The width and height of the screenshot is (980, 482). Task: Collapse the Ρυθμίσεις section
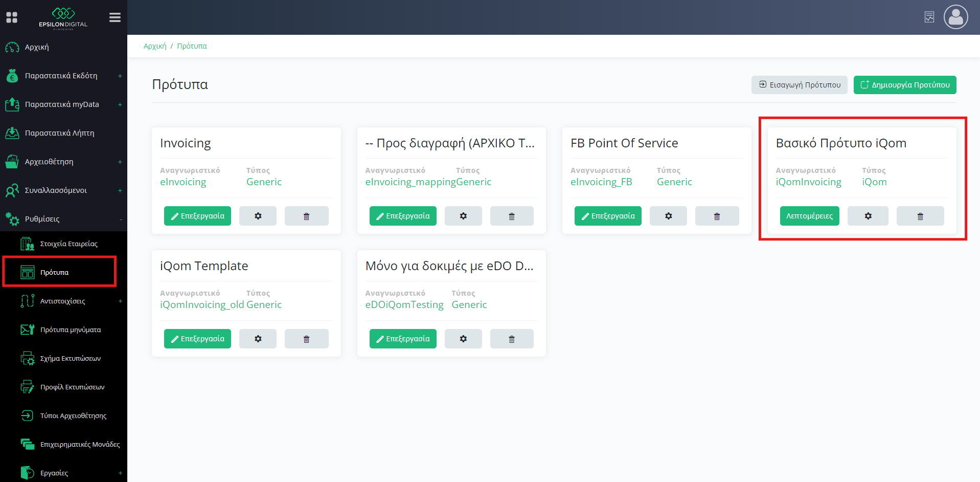coord(121,219)
